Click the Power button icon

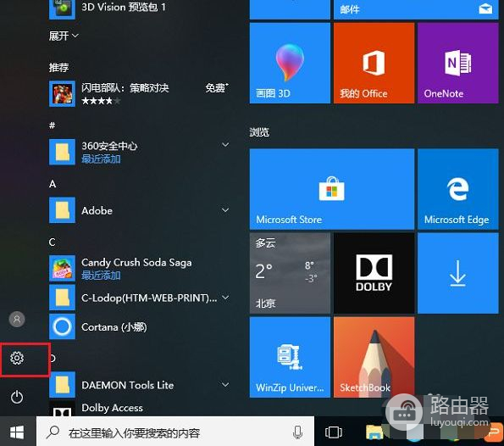pos(17,397)
